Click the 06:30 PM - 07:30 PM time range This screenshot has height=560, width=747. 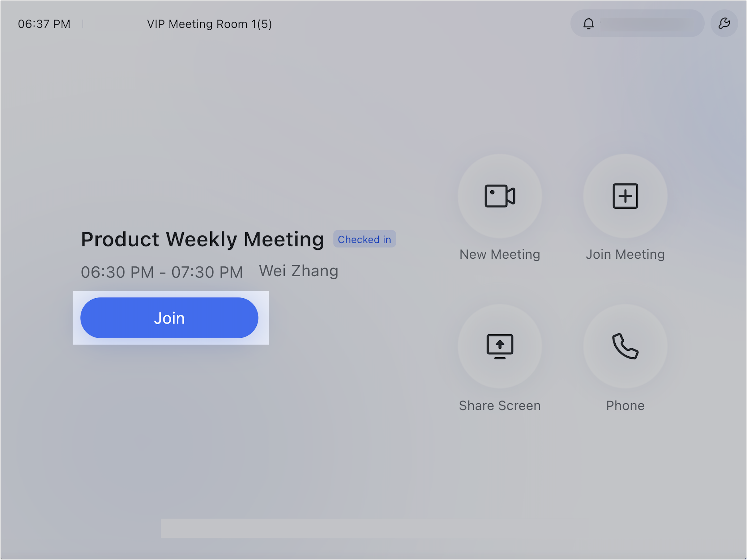click(x=162, y=272)
